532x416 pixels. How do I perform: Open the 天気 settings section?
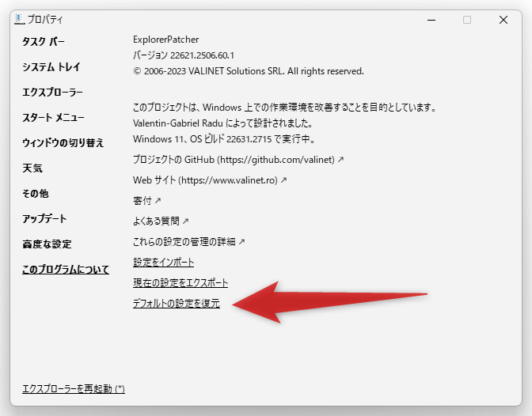tap(32, 168)
